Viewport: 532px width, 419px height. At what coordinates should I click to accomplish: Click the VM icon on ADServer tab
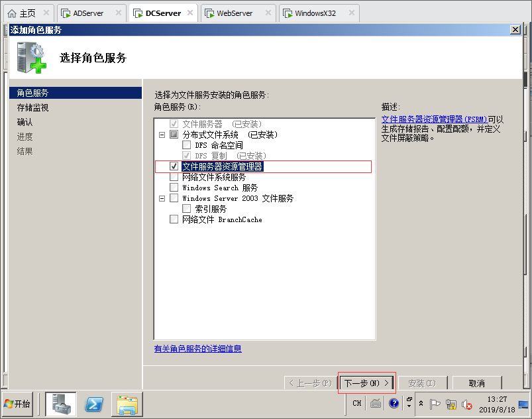coord(66,13)
